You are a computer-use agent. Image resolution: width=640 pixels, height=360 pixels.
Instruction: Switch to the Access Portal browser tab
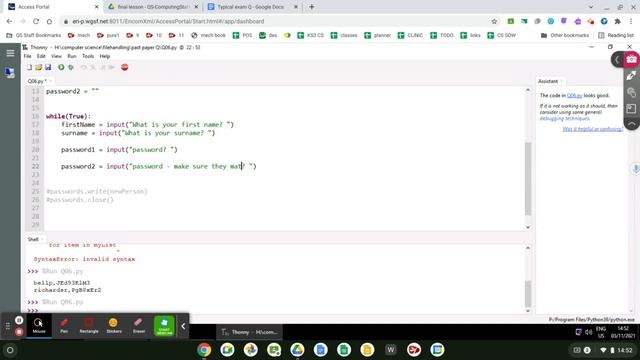click(x=53, y=7)
